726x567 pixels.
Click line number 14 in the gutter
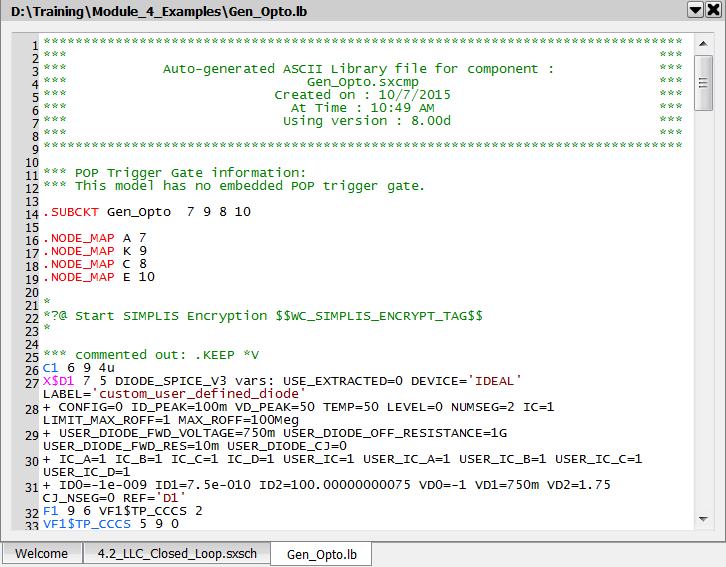coord(33,213)
